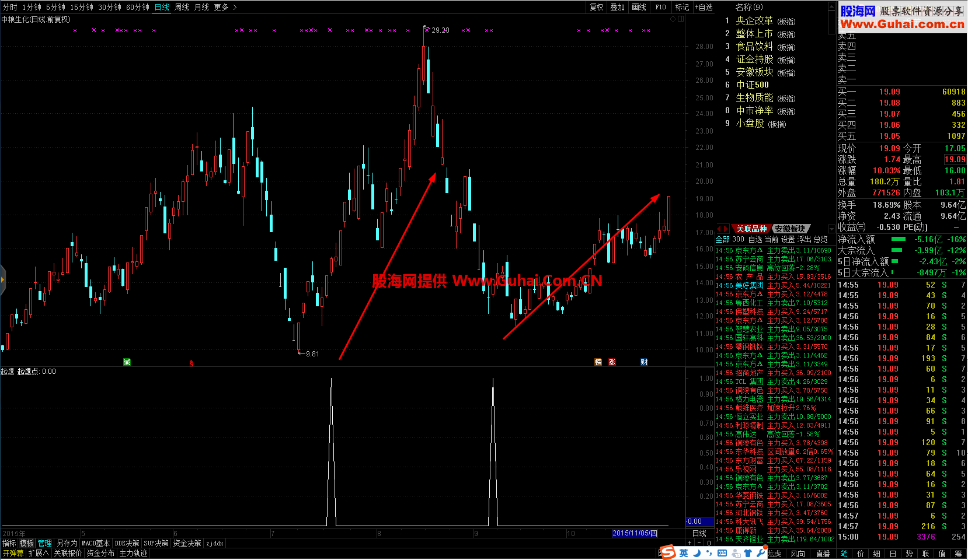Select the DDE决策 indicator
This screenshot has height=560, width=968.
point(127,543)
